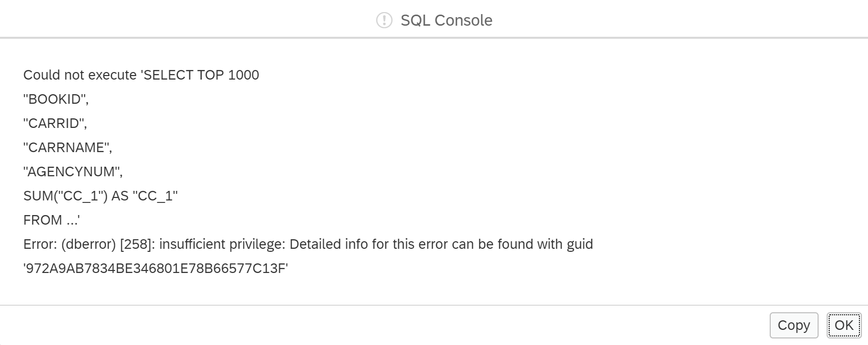The image size is (868, 345).
Task: Click the "CARRID" column line
Action: (x=55, y=123)
